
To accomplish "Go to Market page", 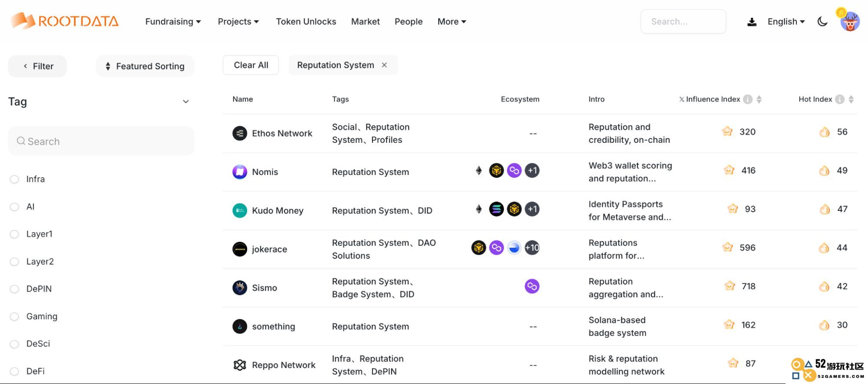I will pos(365,22).
